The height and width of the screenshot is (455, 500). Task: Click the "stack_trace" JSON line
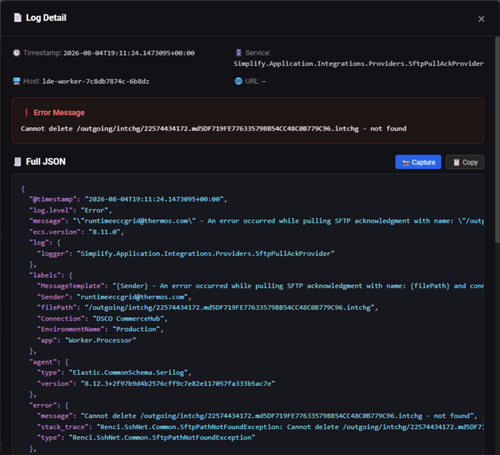[260, 427]
